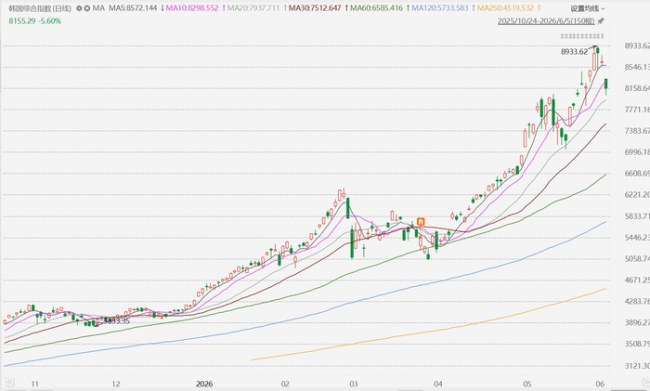Click the 04 month label on time axis
The image size is (650, 391).
(438, 384)
